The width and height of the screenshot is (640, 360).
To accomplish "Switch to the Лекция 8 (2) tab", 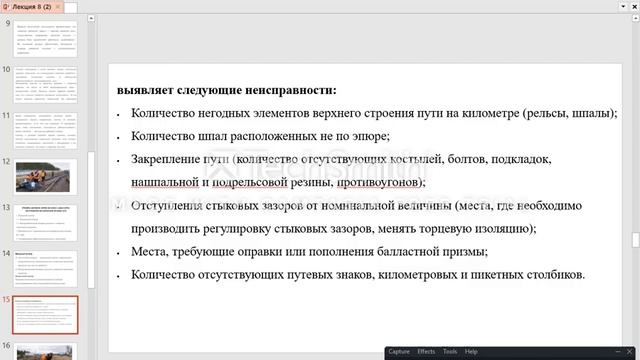I will click(x=32, y=7).
